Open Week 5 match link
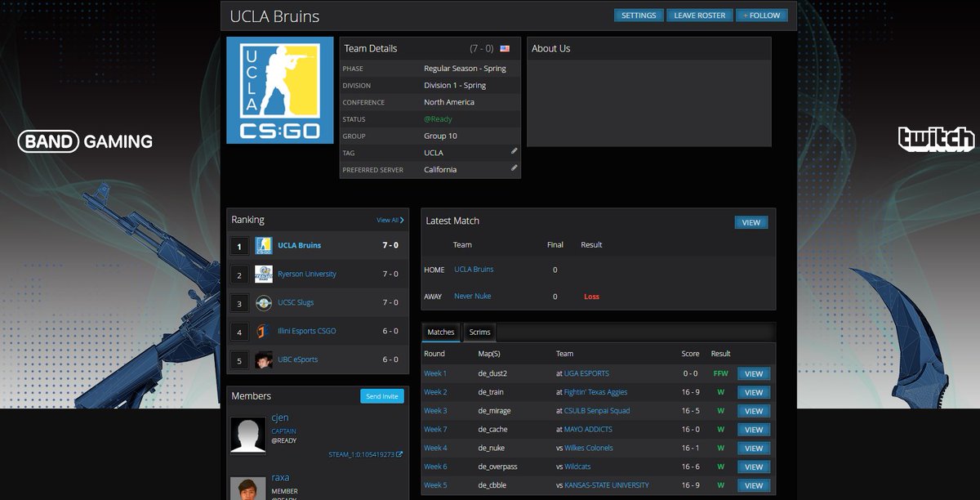Screen dimensions: 980x500 pos(435,485)
